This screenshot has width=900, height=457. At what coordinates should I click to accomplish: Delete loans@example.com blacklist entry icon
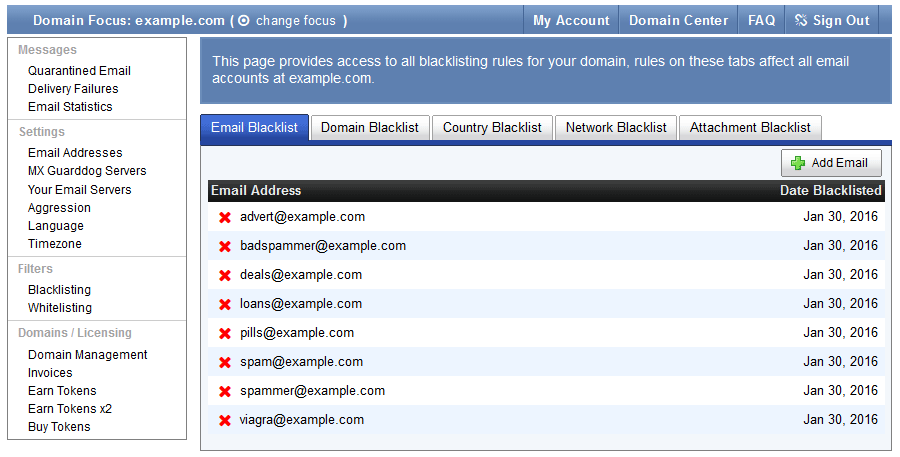tap(225, 304)
